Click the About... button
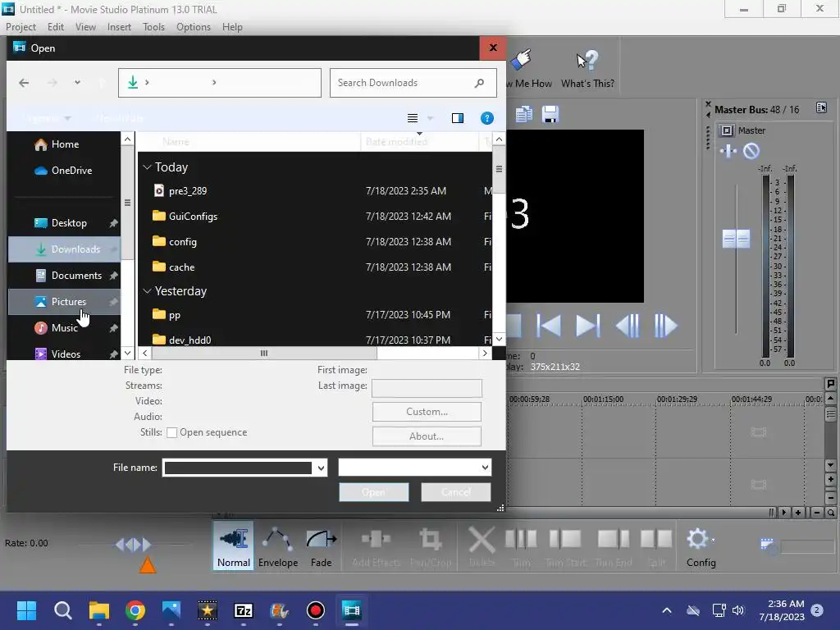This screenshot has width=840, height=630. 427,436
